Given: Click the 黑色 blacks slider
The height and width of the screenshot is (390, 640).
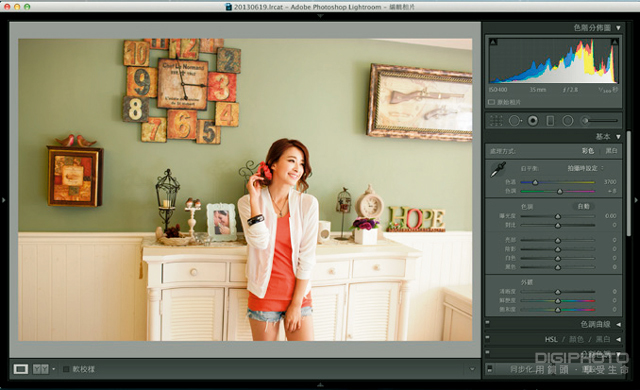Looking at the screenshot, I should (557, 267).
